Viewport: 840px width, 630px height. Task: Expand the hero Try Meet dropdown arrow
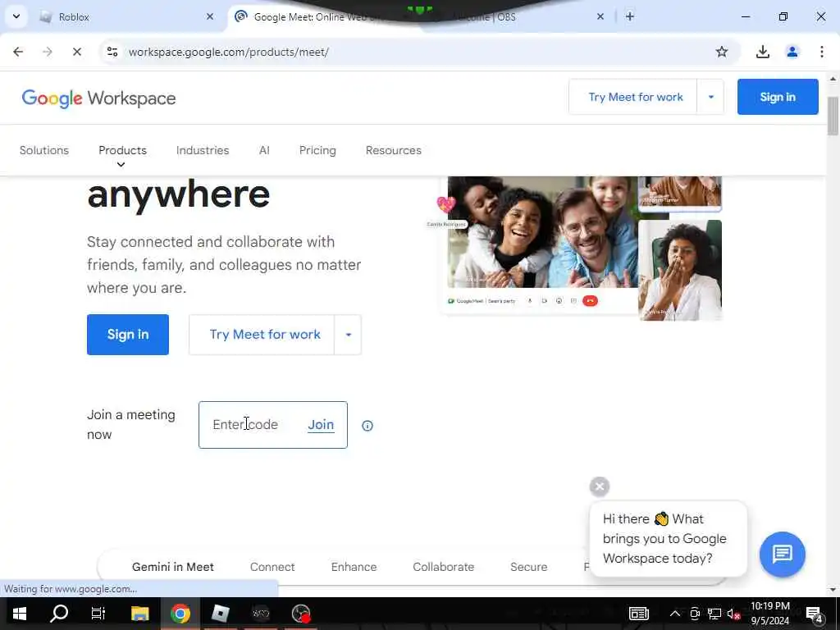348,335
